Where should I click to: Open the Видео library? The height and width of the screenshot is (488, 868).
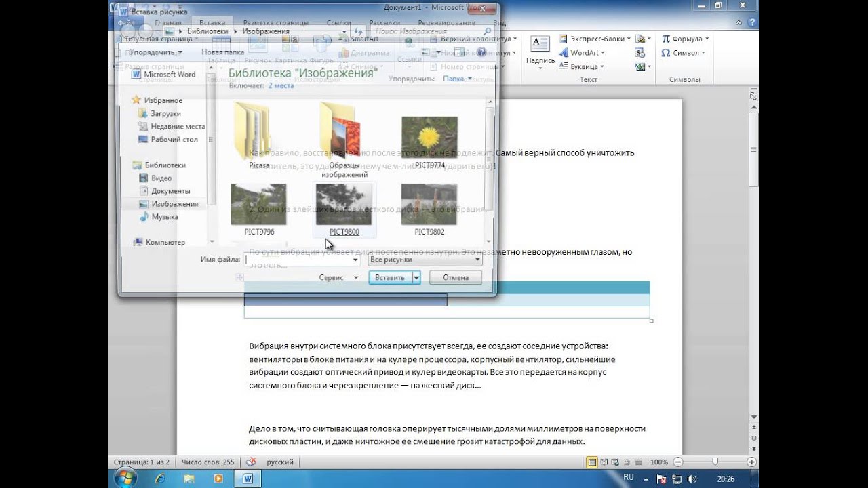155,178
